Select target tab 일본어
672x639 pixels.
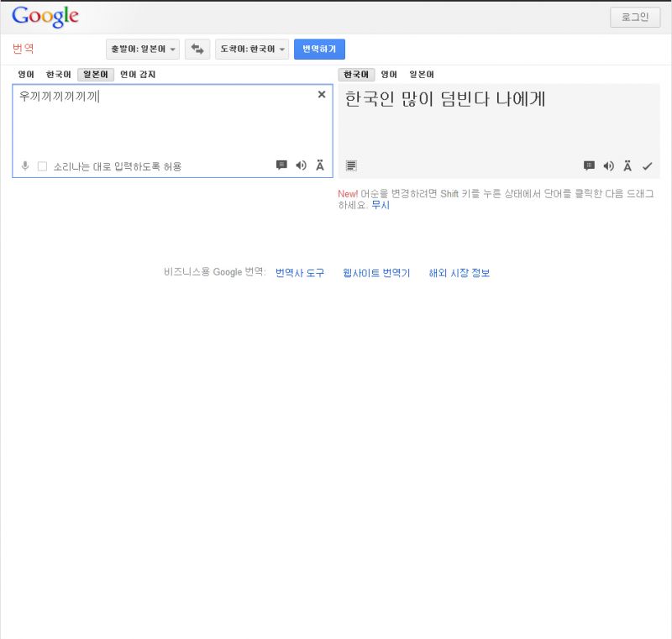(x=422, y=75)
